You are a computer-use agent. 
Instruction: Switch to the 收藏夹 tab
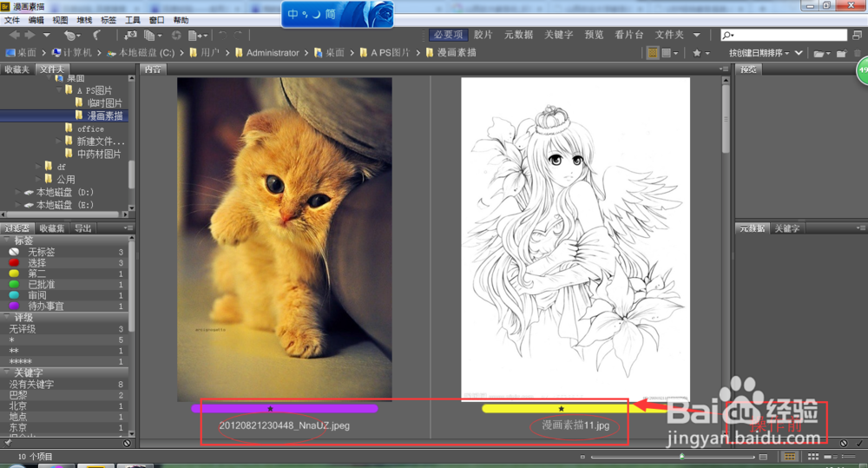tap(16, 69)
